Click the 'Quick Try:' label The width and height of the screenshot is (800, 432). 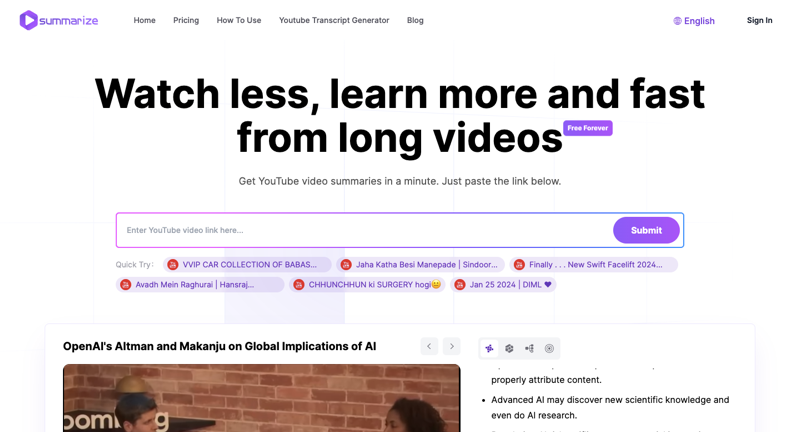pyautogui.click(x=135, y=265)
